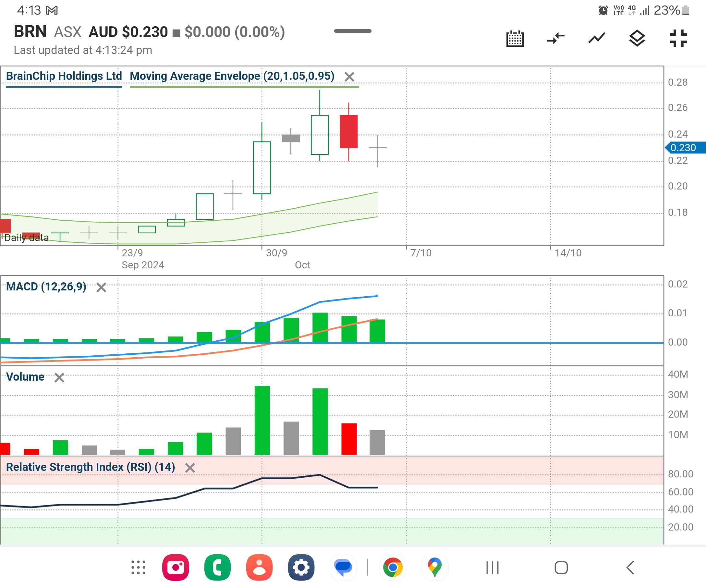Select BrainChip Holdings Ltd series label
706x588 pixels.
click(x=64, y=76)
